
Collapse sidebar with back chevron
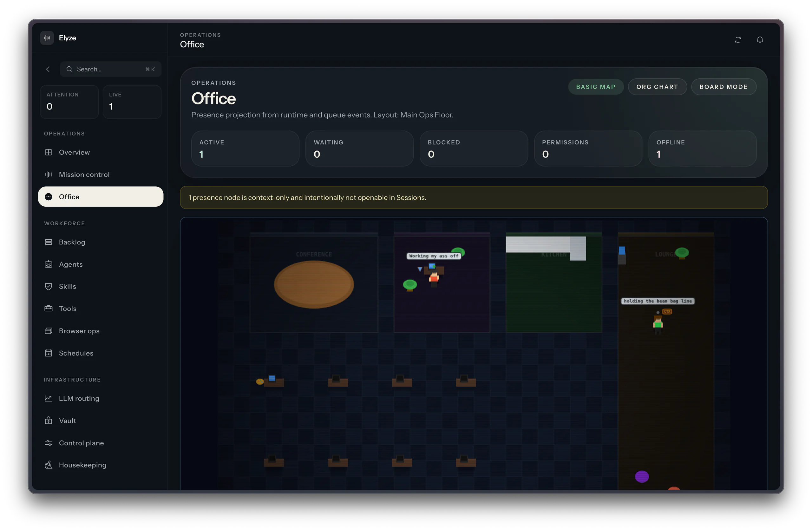pyautogui.click(x=48, y=69)
